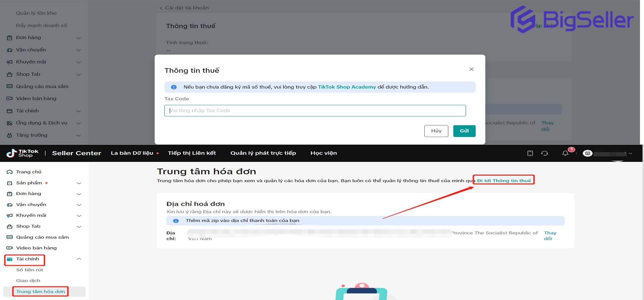Focus the Tax Code input field
644x300 pixels.
315,111
